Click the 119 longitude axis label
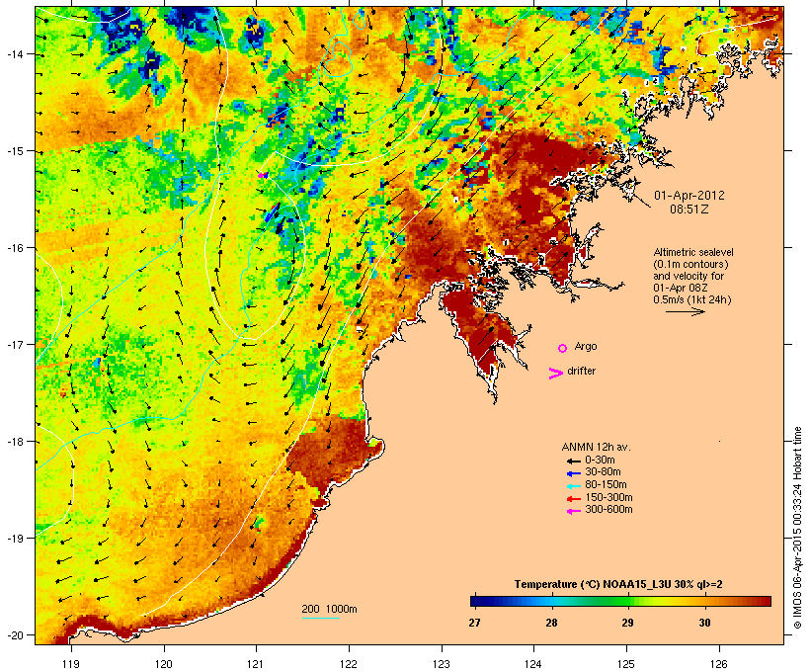This screenshot has width=810, height=672. [x=71, y=664]
